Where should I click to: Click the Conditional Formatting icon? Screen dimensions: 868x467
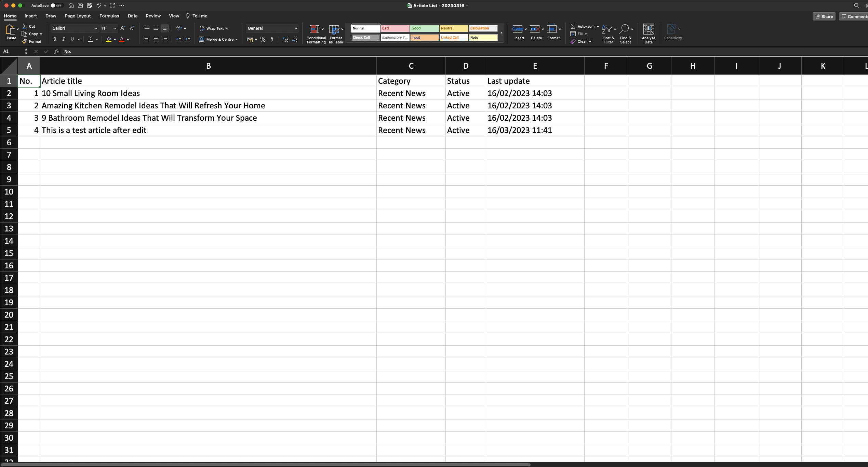(314, 29)
